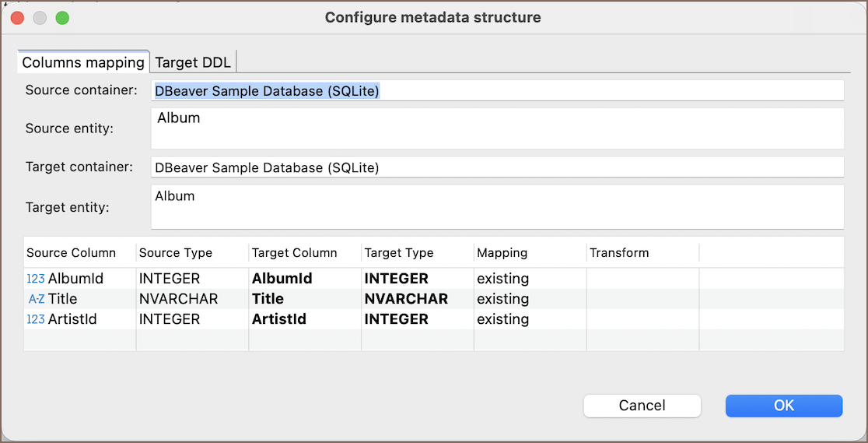Switch to the Target DDL tab
This screenshot has height=443, width=868.
tap(193, 62)
